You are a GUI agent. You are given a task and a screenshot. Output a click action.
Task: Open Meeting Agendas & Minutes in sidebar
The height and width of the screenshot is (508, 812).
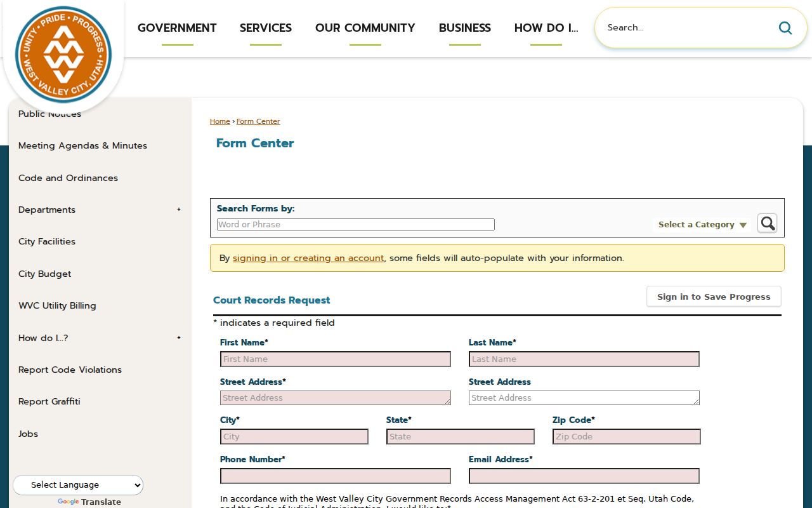point(82,145)
